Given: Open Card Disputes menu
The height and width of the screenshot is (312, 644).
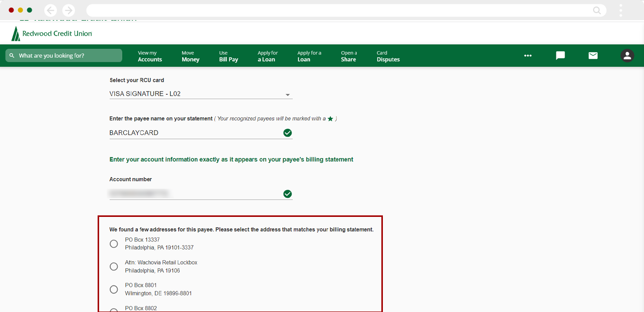Looking at the screenshot, I should tap(388, 56).
